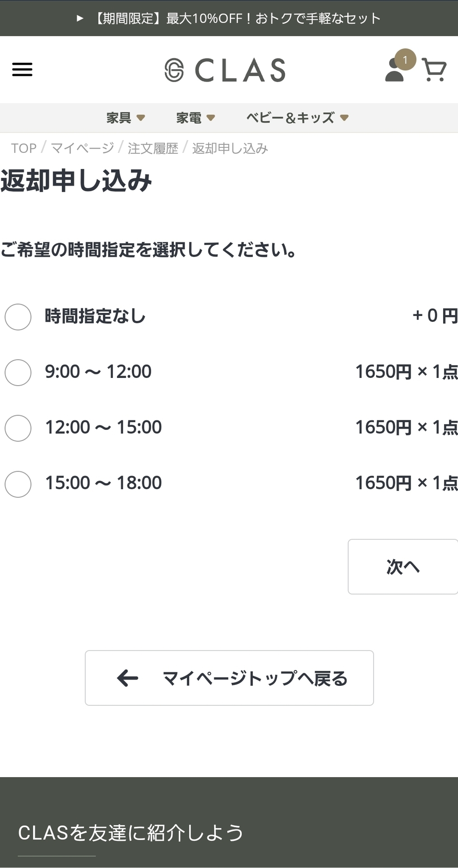Go to TOP breadcrumb
Screen dimensions: 458x868
(23, 148)
